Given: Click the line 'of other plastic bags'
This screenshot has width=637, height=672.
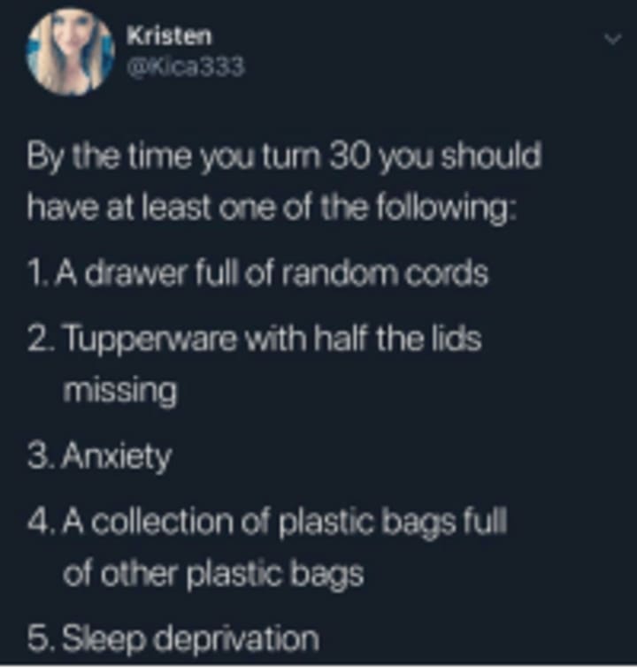Looking at the screenshot, I should coord(213,575).
